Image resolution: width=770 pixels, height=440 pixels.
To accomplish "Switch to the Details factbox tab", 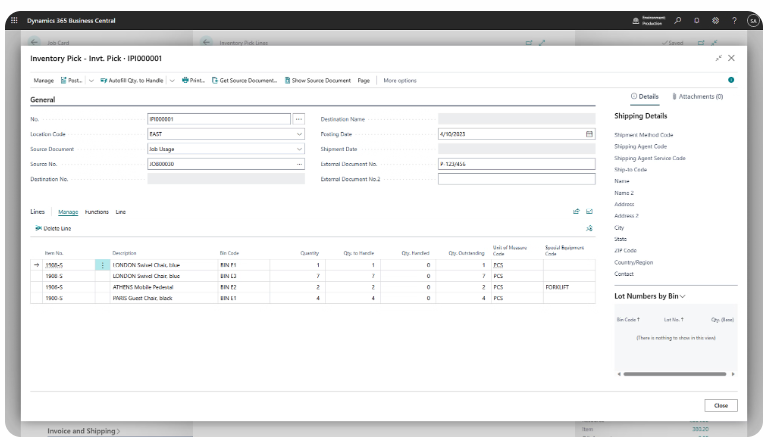I will tap(645, 97).
